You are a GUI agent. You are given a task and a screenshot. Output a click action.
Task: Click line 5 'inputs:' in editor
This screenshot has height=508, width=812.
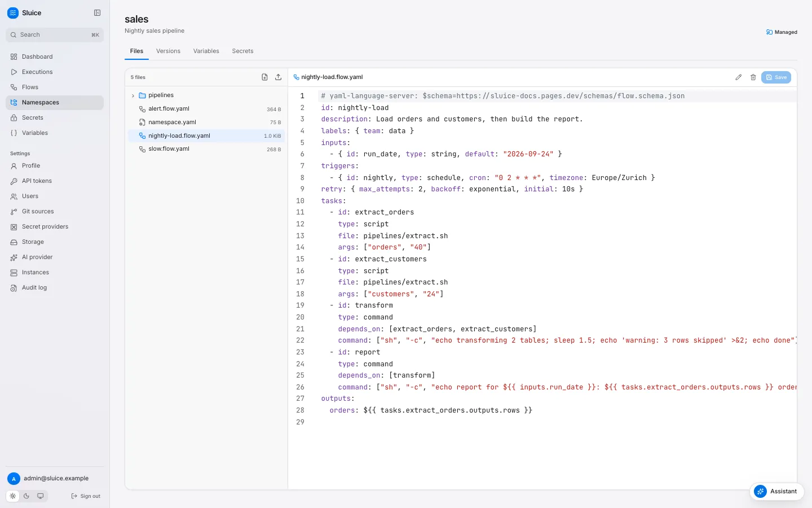336,143
